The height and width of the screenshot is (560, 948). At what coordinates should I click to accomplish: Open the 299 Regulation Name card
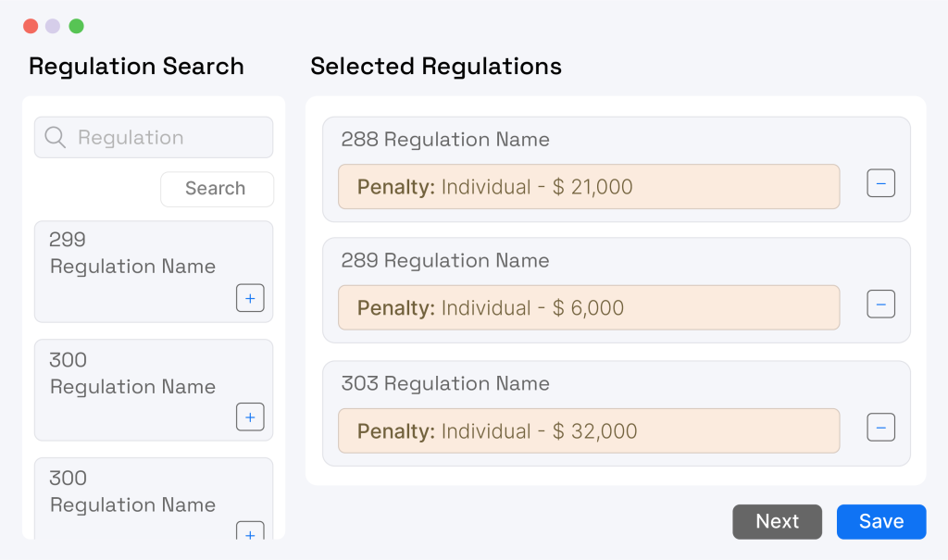click(132, 255)
